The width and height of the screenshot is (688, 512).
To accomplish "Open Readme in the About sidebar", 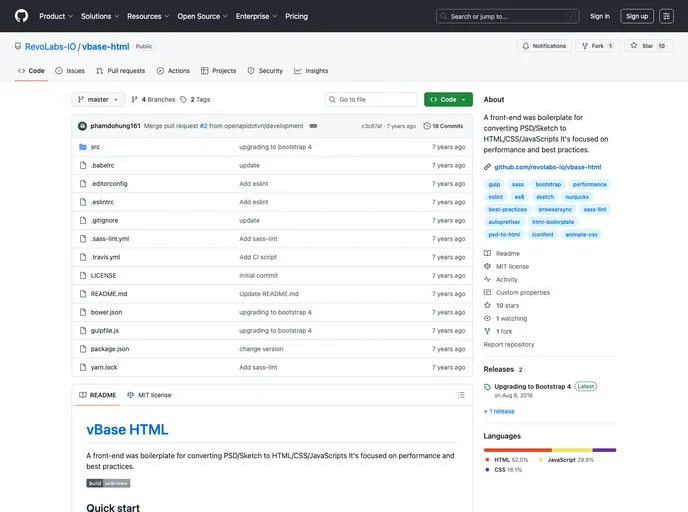I will pos(502,254).
